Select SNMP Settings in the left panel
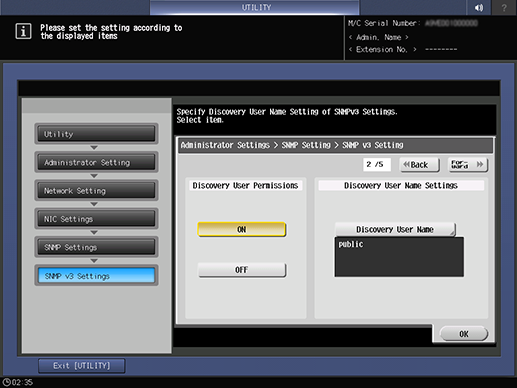The height and width of the screenshot is (388, 517). 96,247
